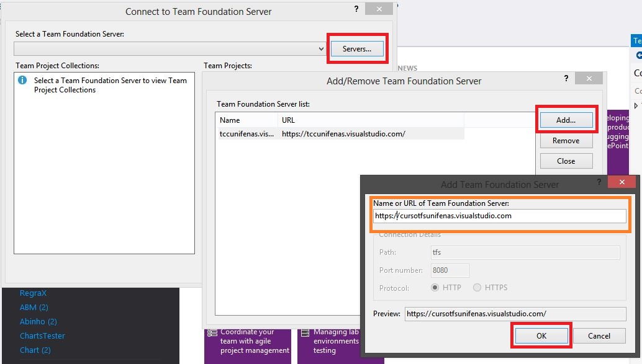Screen dimensions: 642x364
Task: Click the Cancel button
Action: [599, 335]
